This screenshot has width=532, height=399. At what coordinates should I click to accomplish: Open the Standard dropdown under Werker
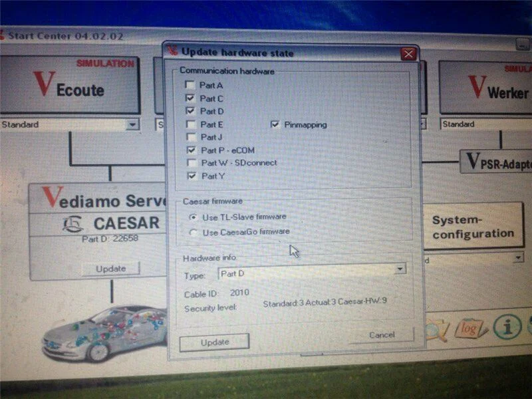pyautogui.click(x=486, y=124)
